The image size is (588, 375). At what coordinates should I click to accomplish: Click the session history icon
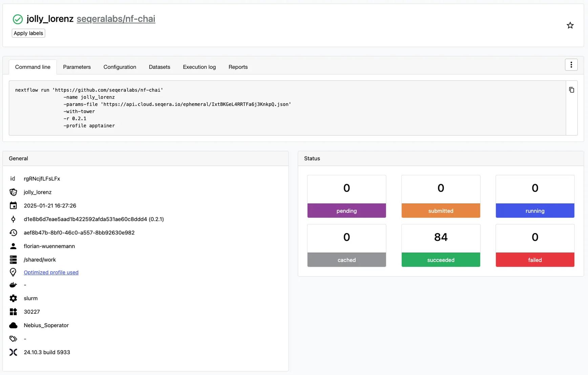[x=13, y=233]
